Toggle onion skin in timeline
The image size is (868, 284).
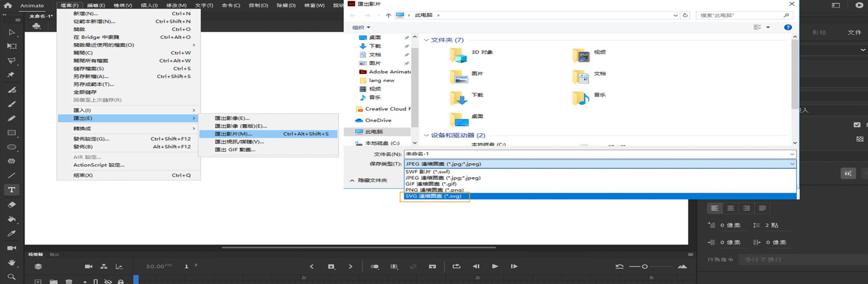pos(375,266)
